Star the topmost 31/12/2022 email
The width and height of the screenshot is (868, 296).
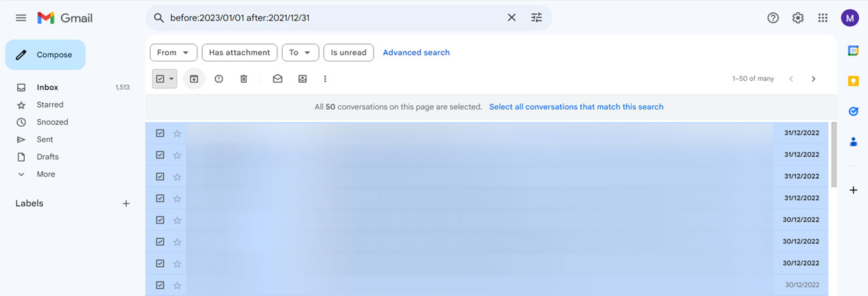click(177, 133)
